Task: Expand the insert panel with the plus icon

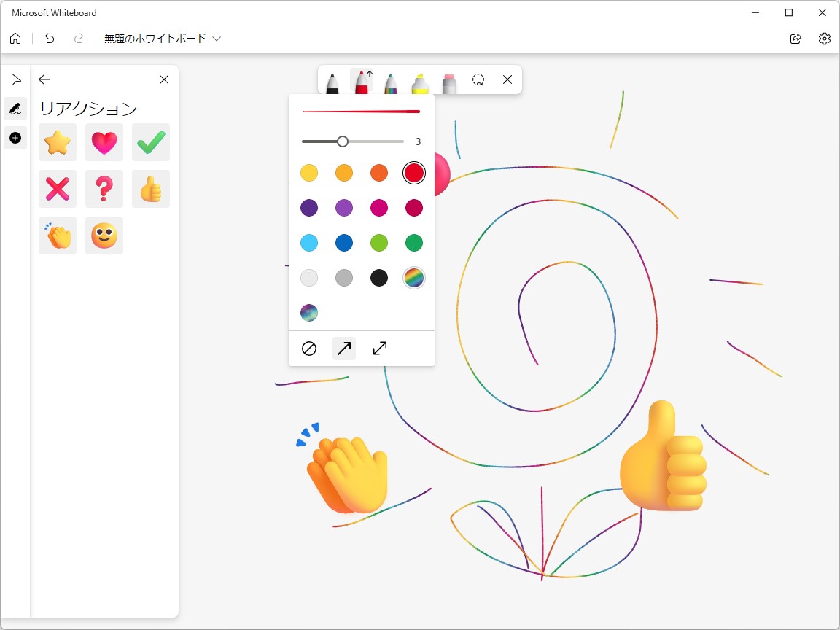Action: point(15,138)
